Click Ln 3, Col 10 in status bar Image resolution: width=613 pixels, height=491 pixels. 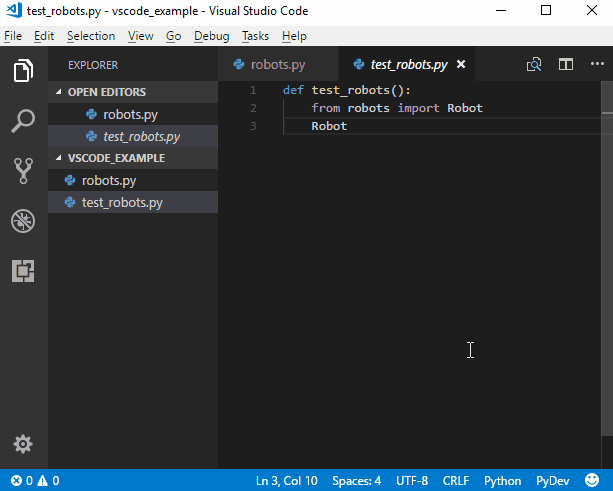287,480
